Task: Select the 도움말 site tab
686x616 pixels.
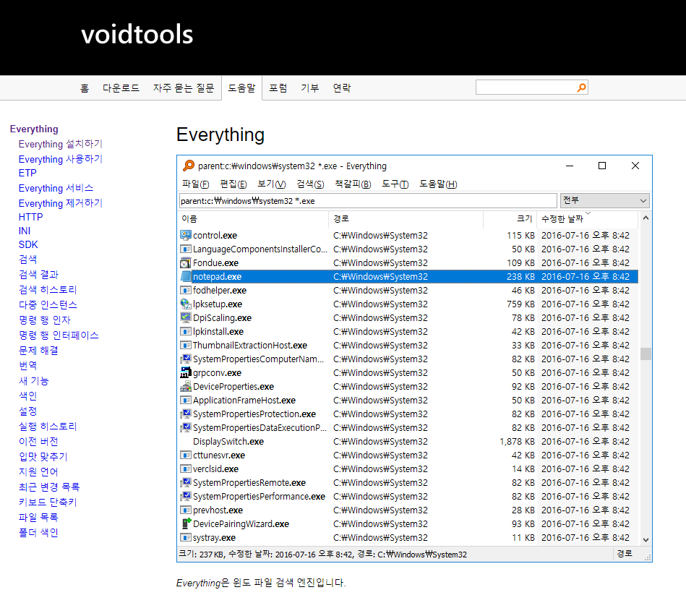Action: click(x=241, y=88)
